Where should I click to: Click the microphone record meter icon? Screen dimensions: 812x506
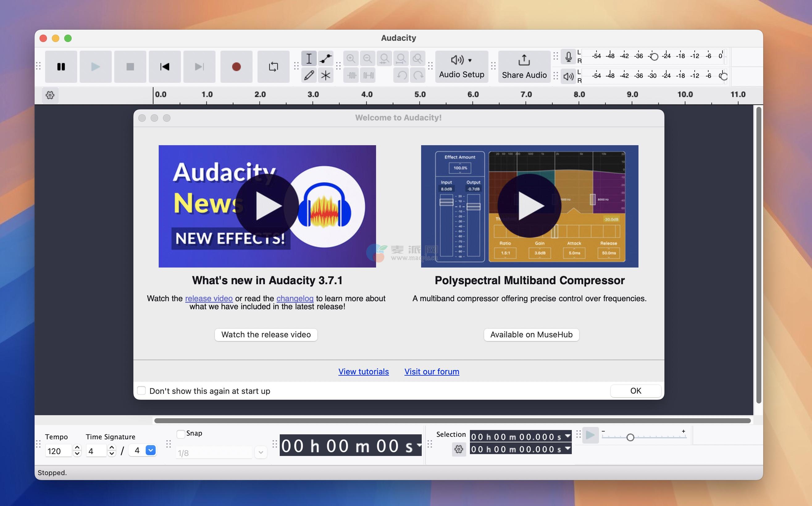(568, 57)
